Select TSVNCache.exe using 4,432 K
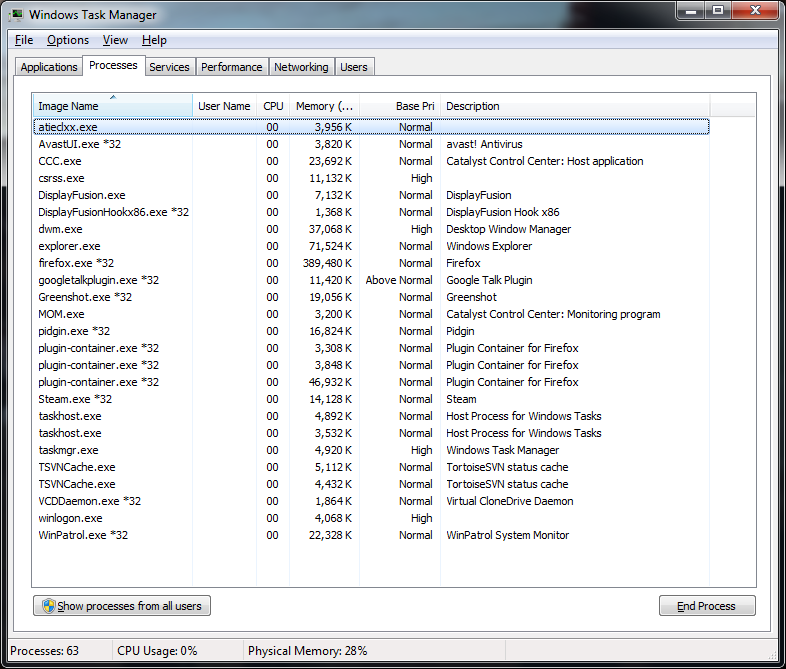 [x=371, y=485]
